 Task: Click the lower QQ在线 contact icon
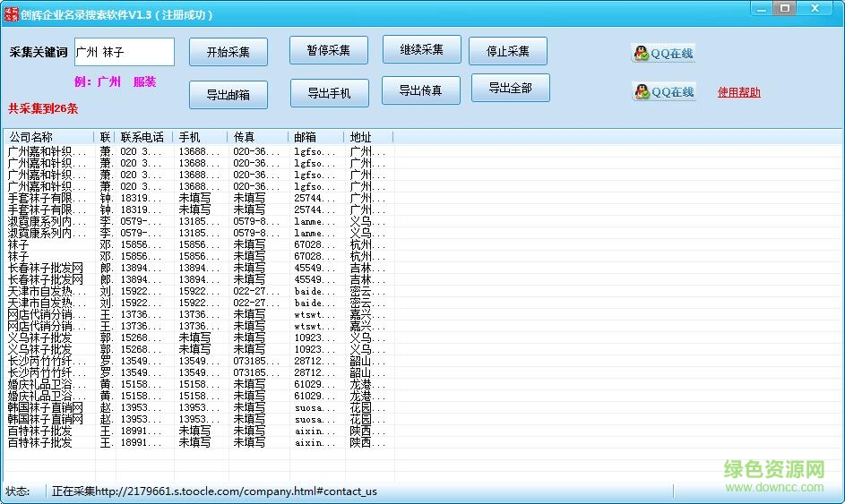click(x=664, y=91)
